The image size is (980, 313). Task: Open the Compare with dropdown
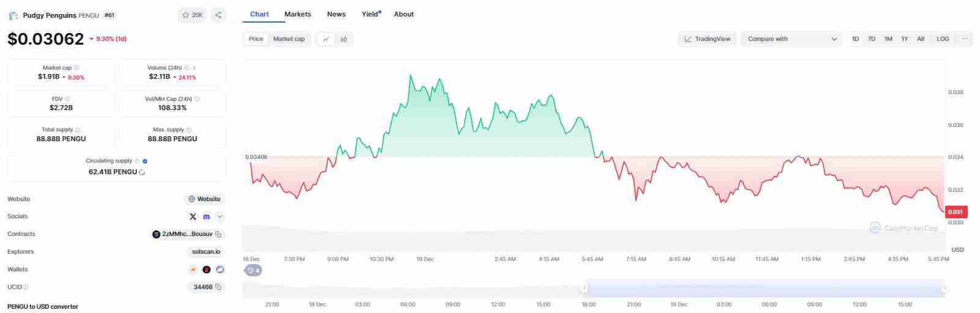pyautogui.click(x=792, y=39)
